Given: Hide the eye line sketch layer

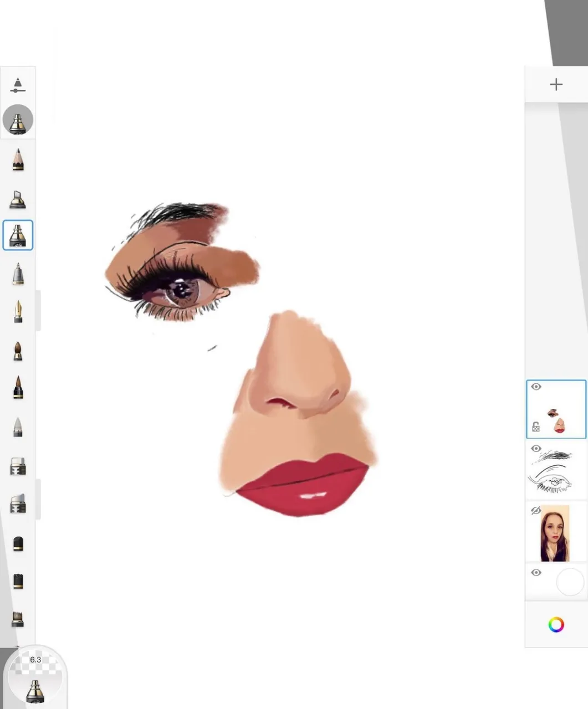Looking at the screenshot, I should 536,448.
